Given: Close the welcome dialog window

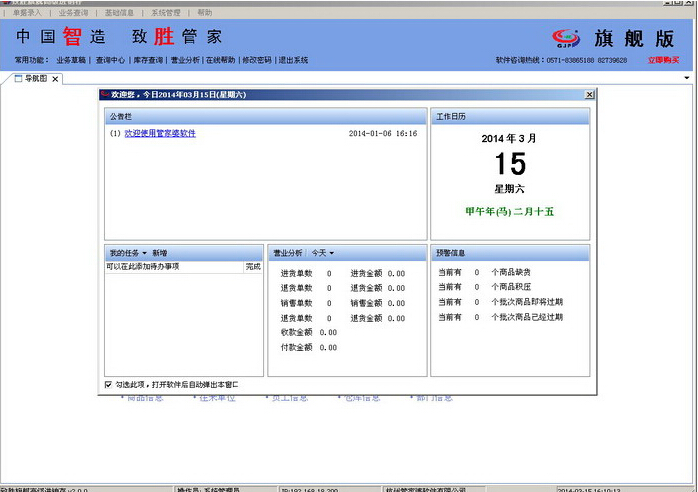Looking at the screenshot, I should coord(589,94).
